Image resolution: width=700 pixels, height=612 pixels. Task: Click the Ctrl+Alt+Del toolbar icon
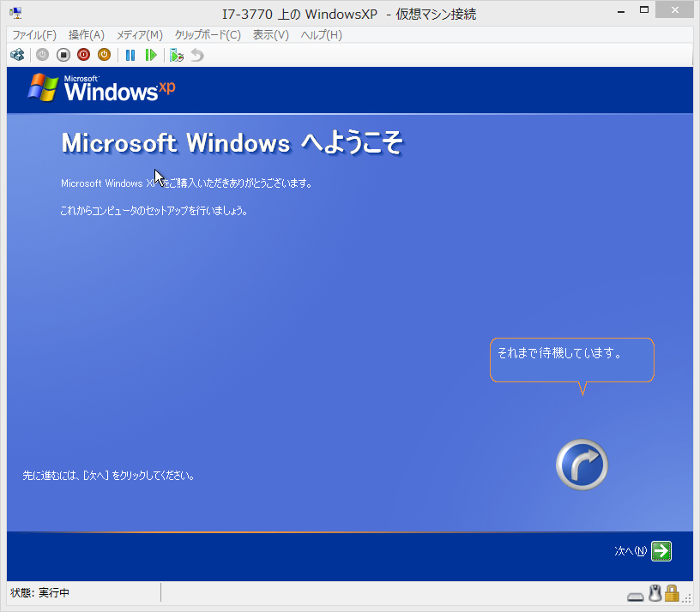coord(17,55)
